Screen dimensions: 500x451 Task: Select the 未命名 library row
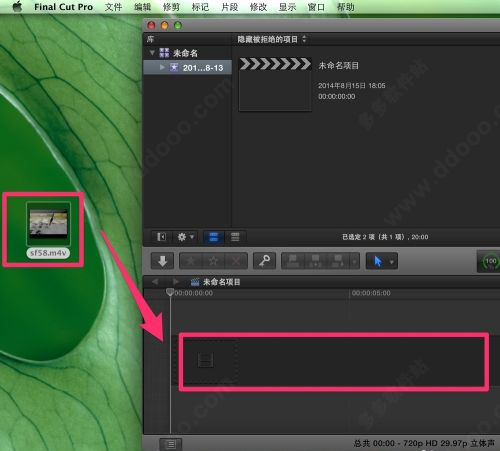[x=187, y=53]
